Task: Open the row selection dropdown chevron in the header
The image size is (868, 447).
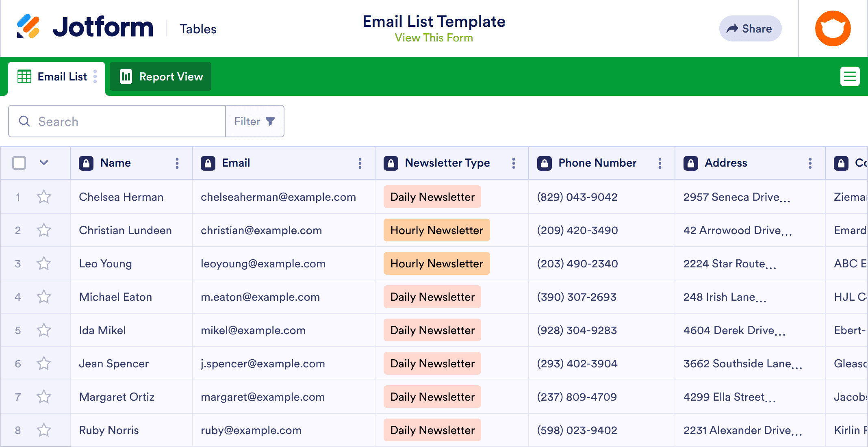Action: (44, 163)
